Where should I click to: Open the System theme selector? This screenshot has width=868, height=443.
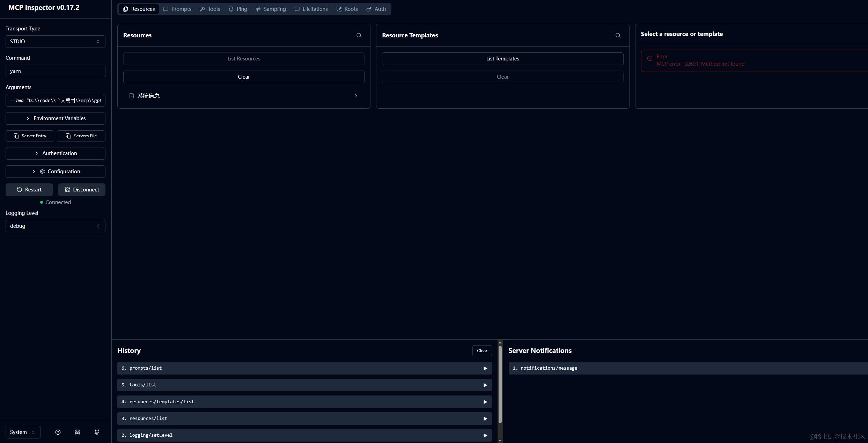pyautogui.click(x=23, y=432)
